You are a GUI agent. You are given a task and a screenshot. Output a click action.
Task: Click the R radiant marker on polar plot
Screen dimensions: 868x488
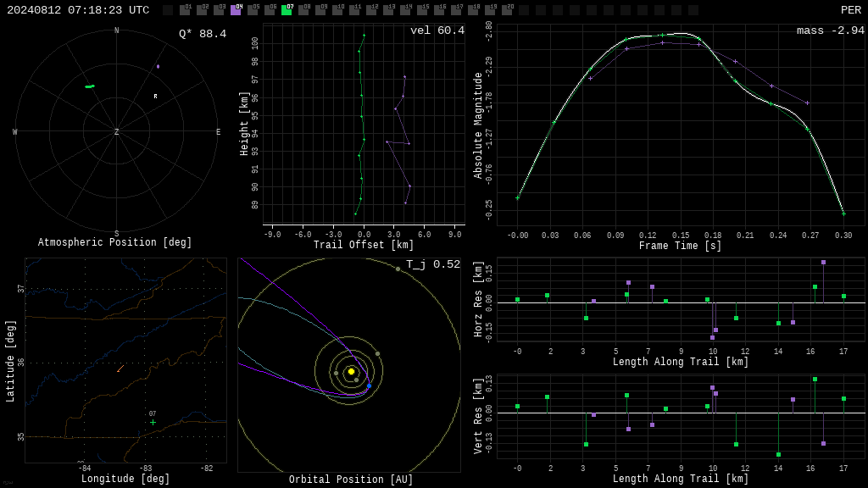156,97
